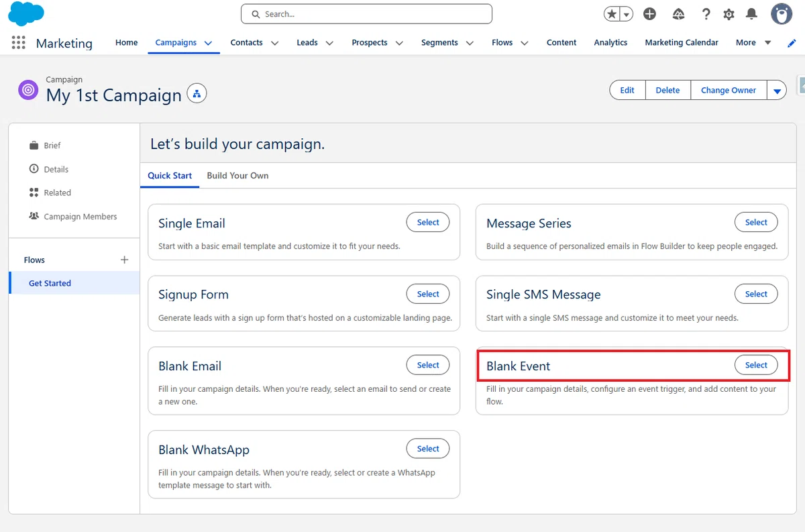This screenshot has width=805, height=532.
Task: Click the Edit button
Action: [x=627, y=91]
